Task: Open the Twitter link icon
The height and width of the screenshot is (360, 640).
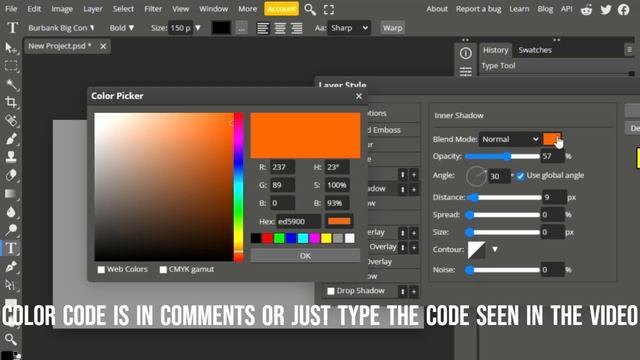Action: (x=606, y=9)
